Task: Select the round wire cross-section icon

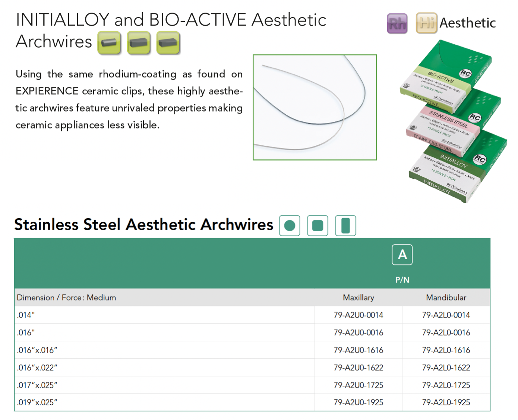Action: click(290, 226)
